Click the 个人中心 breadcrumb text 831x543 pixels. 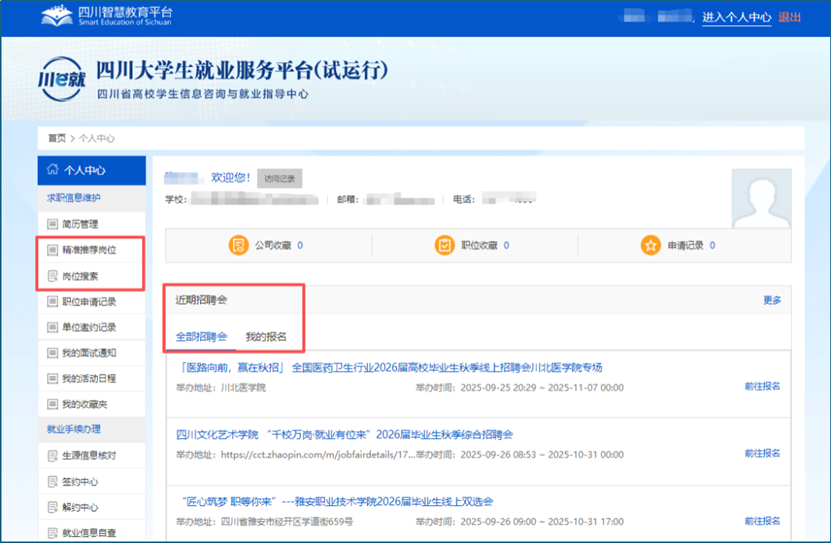pos(96,138)
